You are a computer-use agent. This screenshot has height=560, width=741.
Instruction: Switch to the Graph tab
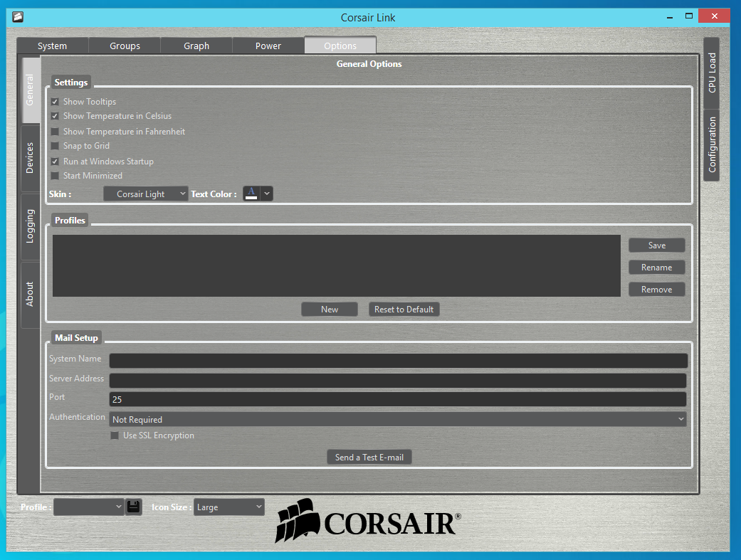pos(196,46)
